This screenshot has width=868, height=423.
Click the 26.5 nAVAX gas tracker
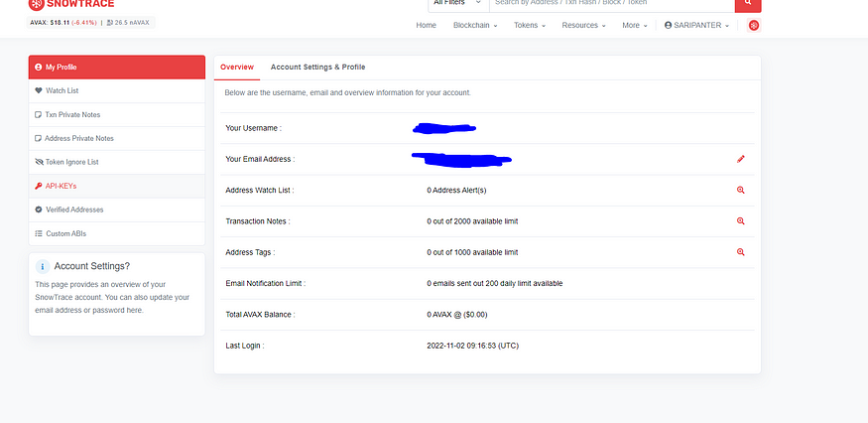click(x=128, y=23)
